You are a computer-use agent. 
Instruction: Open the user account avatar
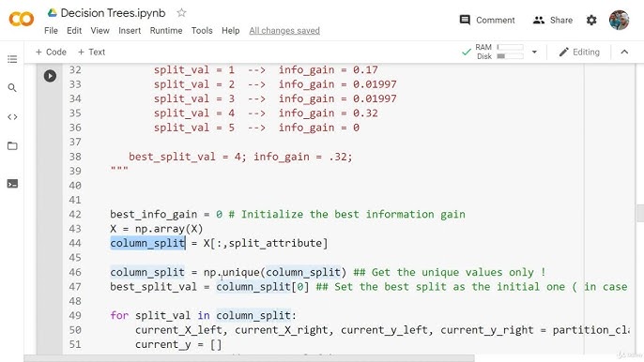pyautogui.click(x=619, y=20)
